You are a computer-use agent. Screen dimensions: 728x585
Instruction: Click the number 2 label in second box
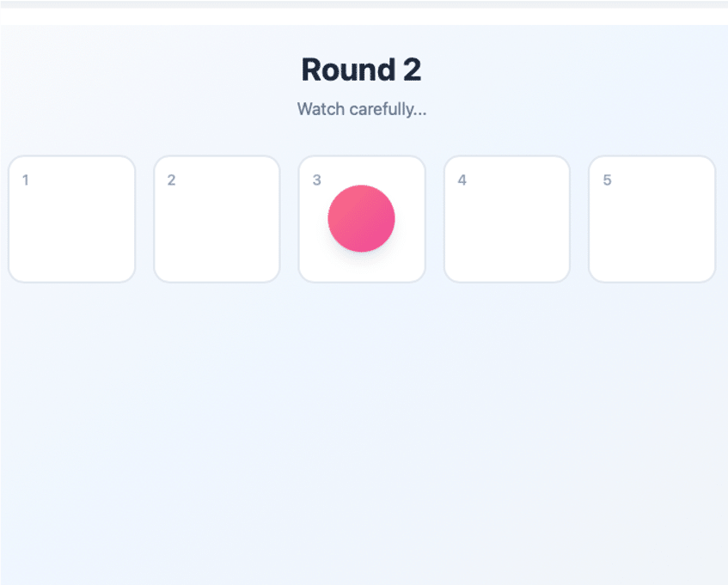point(171,180)
